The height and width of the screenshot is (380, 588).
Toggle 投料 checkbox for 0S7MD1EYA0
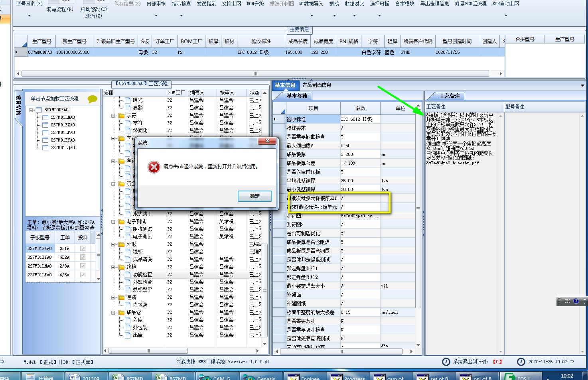[x=83, y=257]
